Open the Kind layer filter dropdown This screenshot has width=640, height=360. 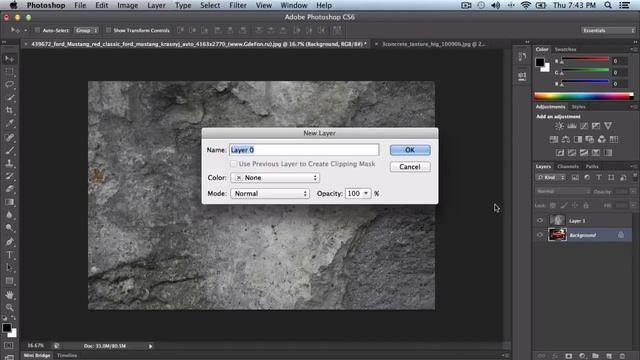[x=551, y=178]
